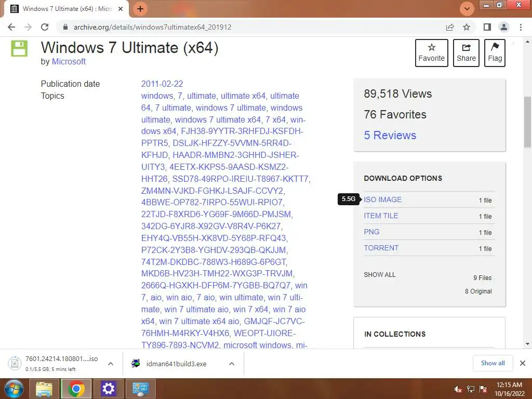The height and width of the screenshot is (399, 532).
Task: Click the 'windows 7 ultimate x64' topic link
Action: click(218, 119)
